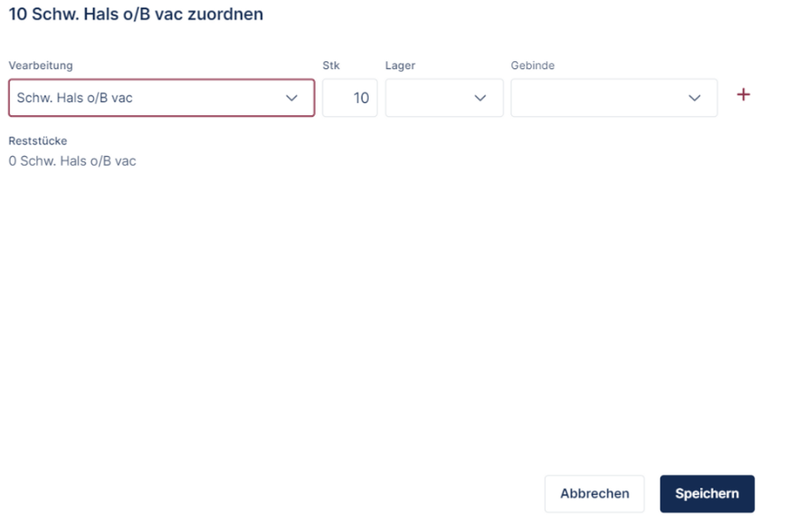
Task: Click the dialog title '10 Schw. Hals o/B vac zuordnen'
Action: tap(136, 15)
